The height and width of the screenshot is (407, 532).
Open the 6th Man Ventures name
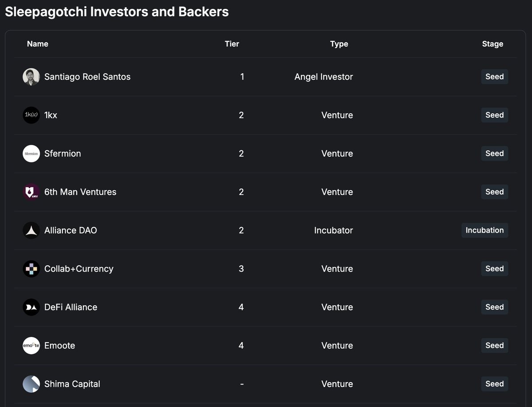point(80,192)
